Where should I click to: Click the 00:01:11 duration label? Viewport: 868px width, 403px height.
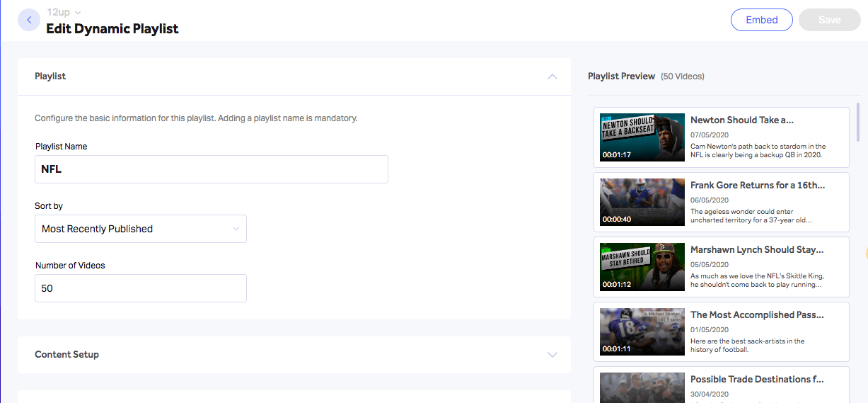617,349
